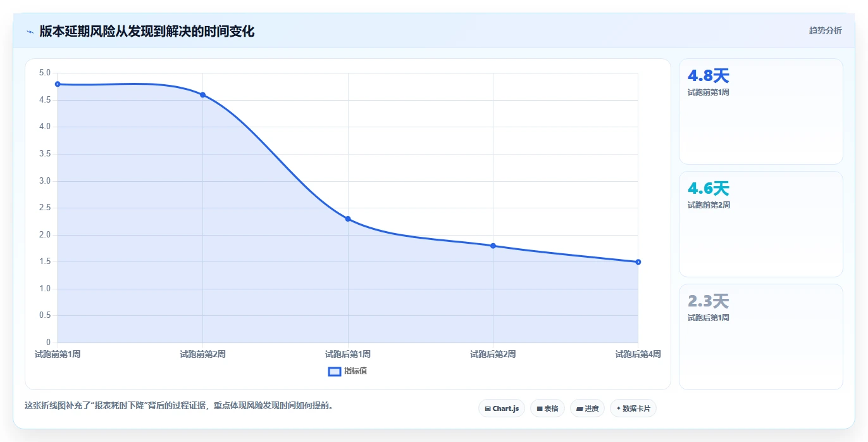Click the Chart.js tag
Viewport: 868px width, 442px height.
point(501,408)
